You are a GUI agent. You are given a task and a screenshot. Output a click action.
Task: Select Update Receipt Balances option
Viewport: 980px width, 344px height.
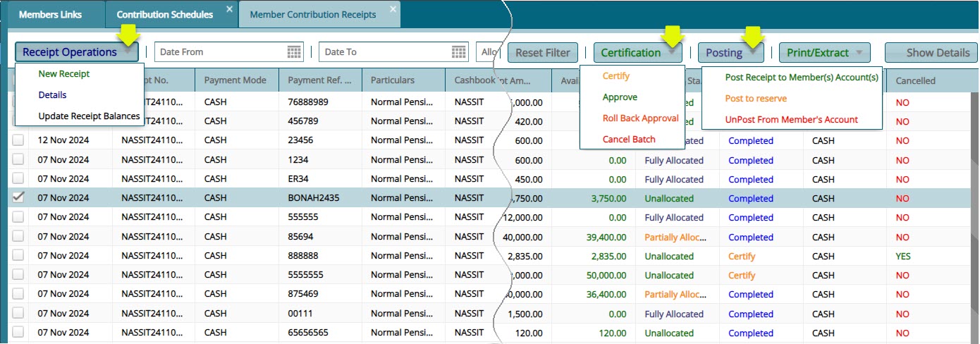[89, 116]
